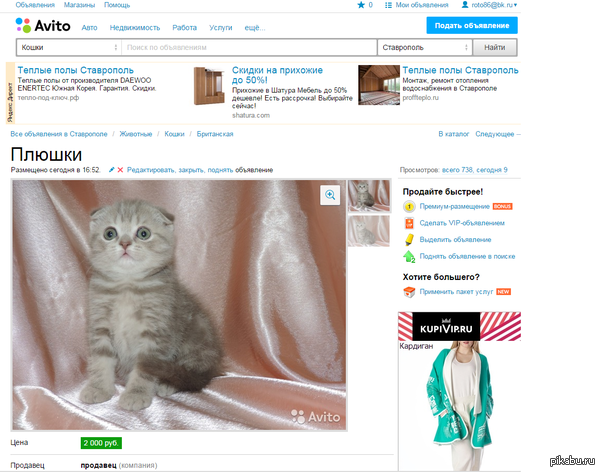Follow the Британская breadcrumb link
The height and width of the screenshot is (472, 600).
pyautogui.click(x=215, y=134)
